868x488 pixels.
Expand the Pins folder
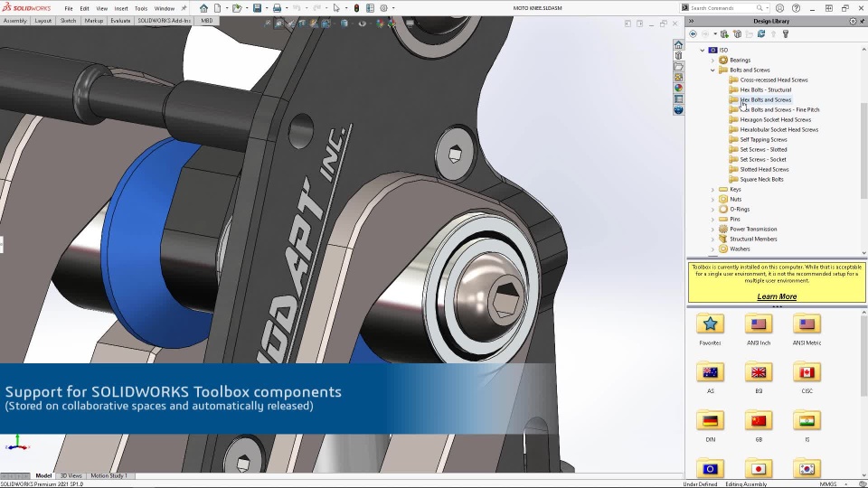point(713,220)
